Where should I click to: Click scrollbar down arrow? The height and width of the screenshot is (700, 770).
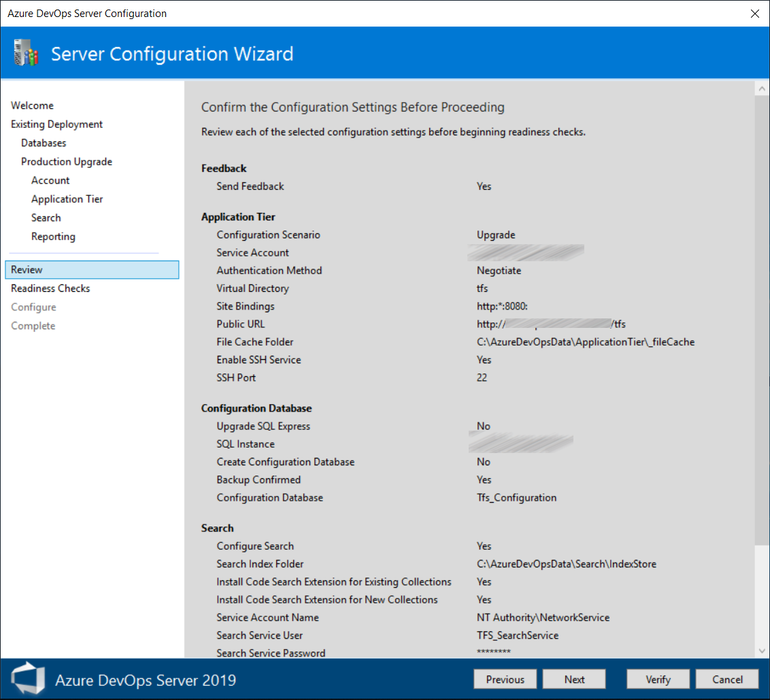point(762,651)
